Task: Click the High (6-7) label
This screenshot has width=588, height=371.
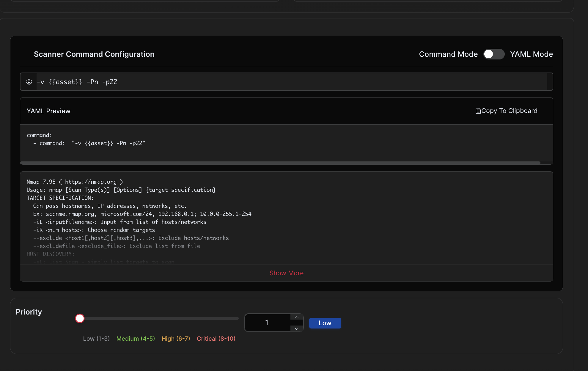Action: 176,339
